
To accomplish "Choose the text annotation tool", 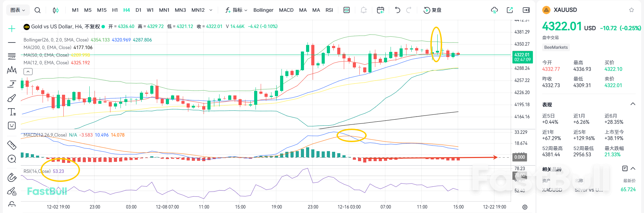I will point(12,112).
